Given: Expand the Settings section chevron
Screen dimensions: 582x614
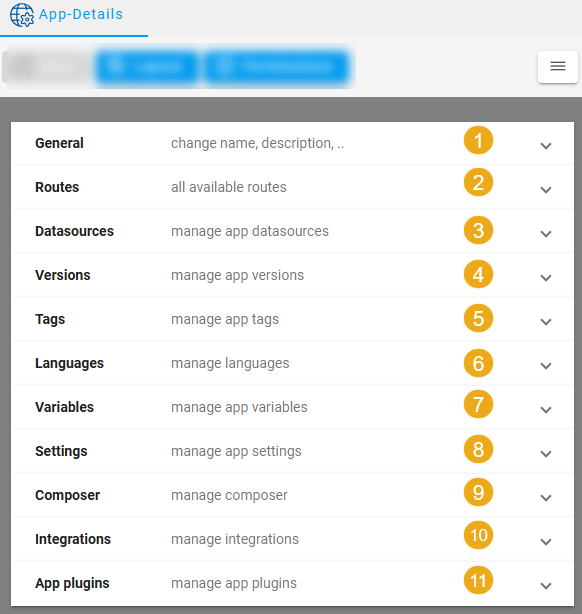Looking at the screenshot, I should tap(546, 453).
